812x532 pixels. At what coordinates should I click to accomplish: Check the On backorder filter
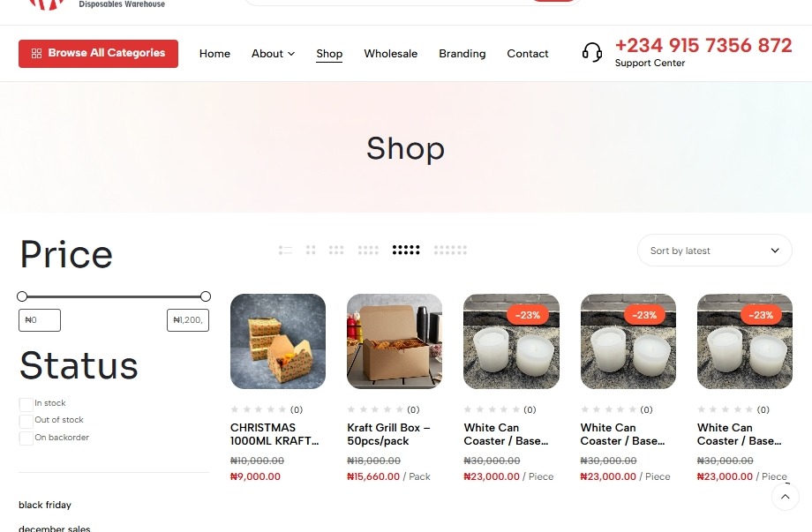point(26,438)
